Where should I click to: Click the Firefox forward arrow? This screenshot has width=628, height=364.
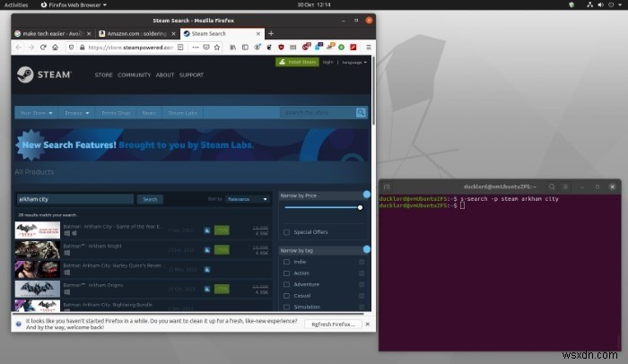click(x=31, y=48)
